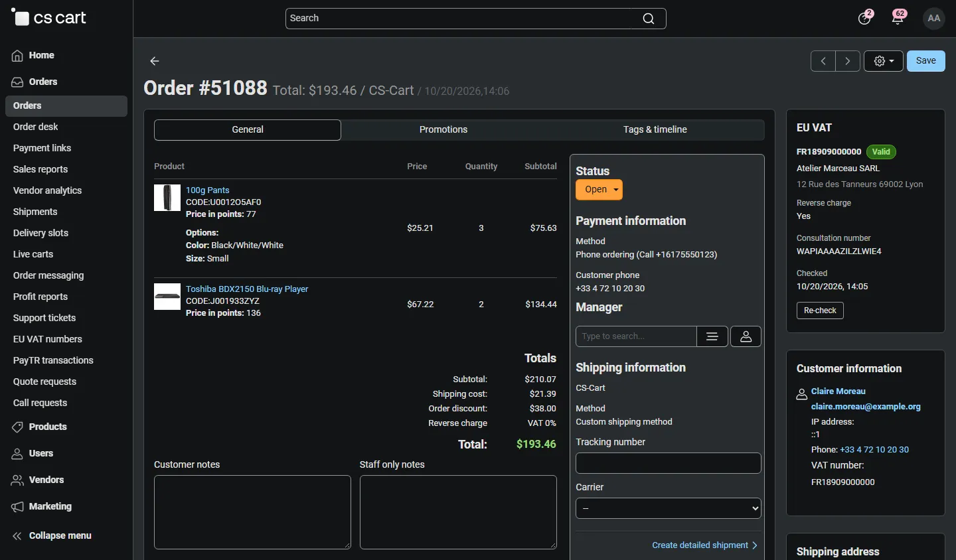Image resolution: width=956 pixels, height=560 pixels.
Task: Click the customer phone number link
Action: click(x=874, y=450)
